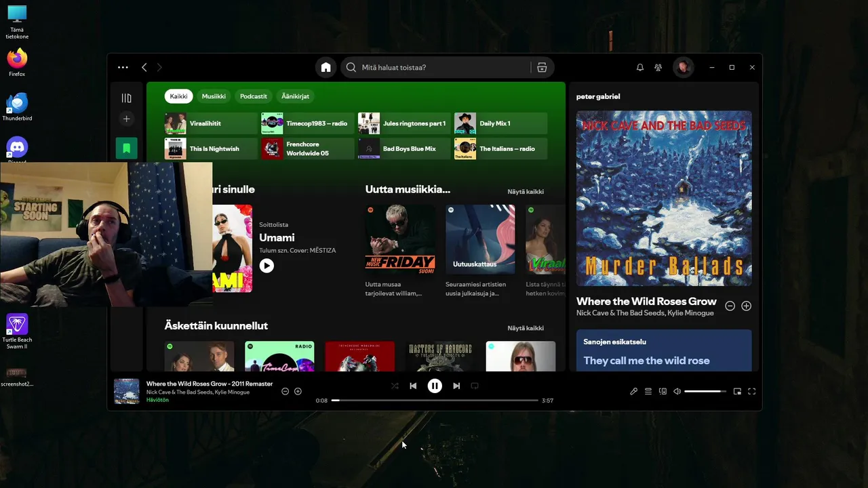Open Thunderbird desktop shortcut
Viewport: 868px width, 488px height.
tap(17, 107)
